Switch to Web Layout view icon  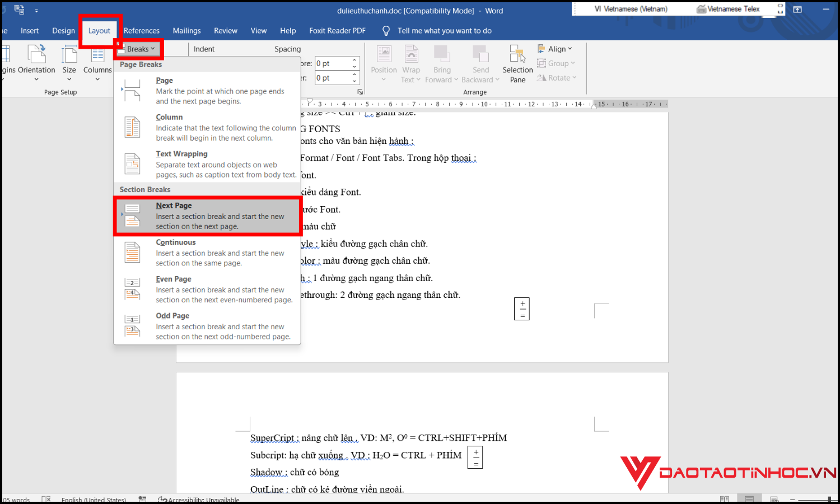pos(774,499)
